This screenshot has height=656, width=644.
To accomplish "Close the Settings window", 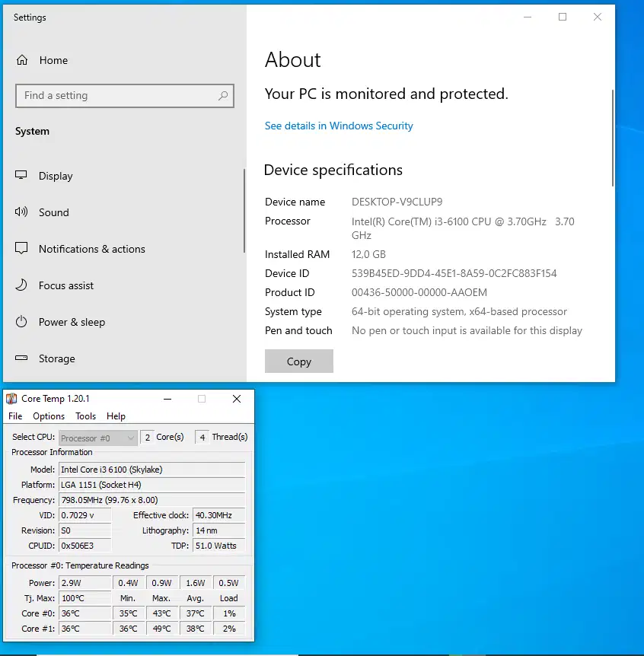I will (x=598, y=17).
